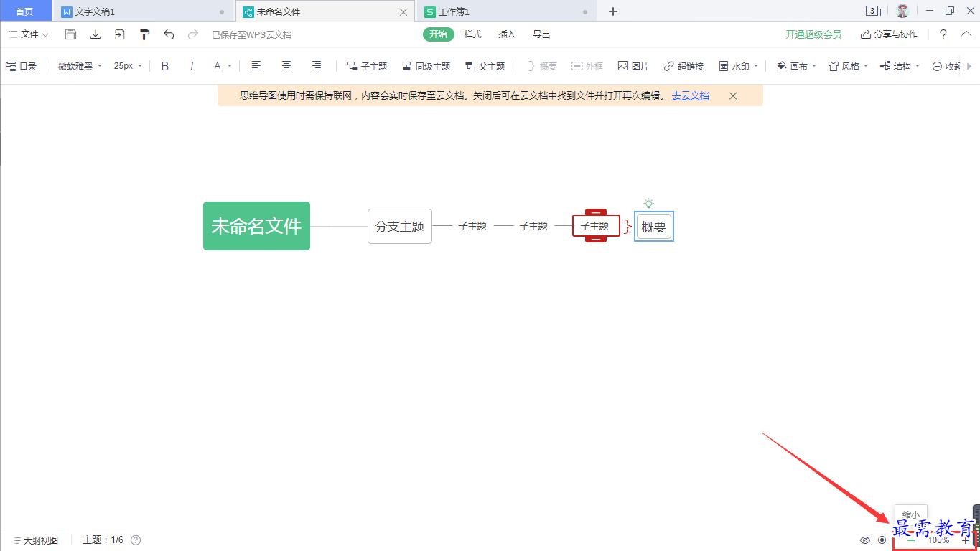Viewport: 980px width, 551px height.
Task: Switch to the 工作簿1 spreadsheet tab
Action: [x=506, y=11]
